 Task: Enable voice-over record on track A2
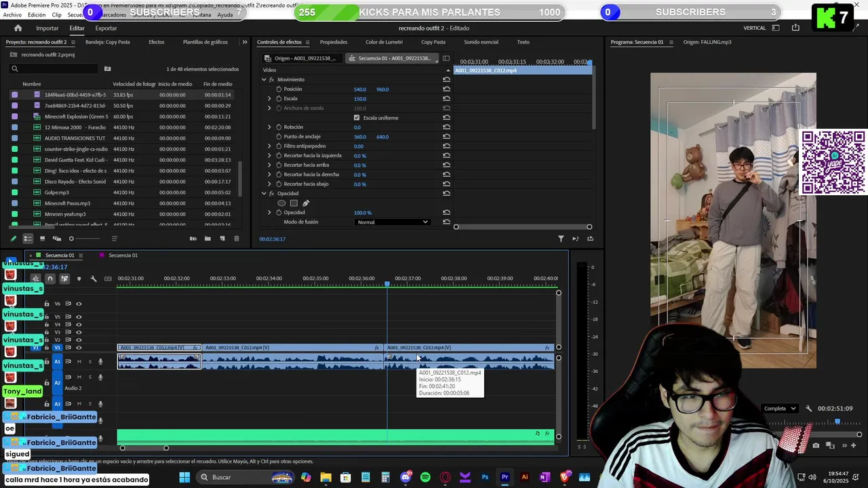[100, 378]
